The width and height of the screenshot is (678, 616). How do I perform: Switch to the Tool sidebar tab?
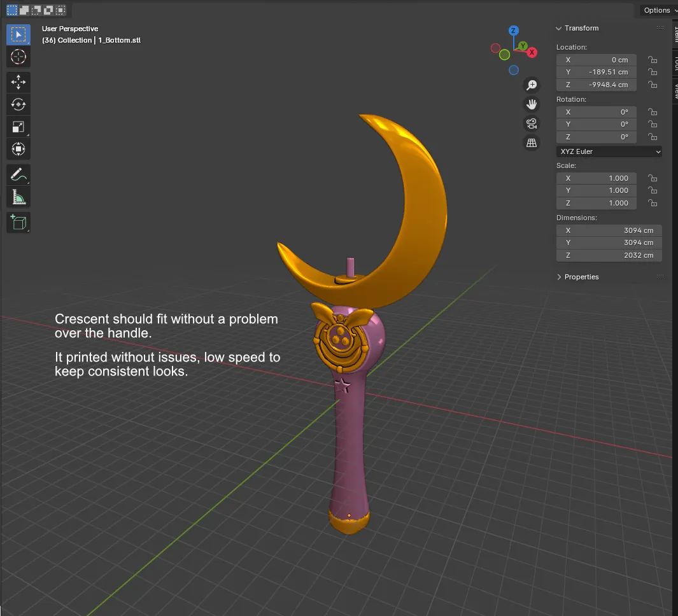675,64
